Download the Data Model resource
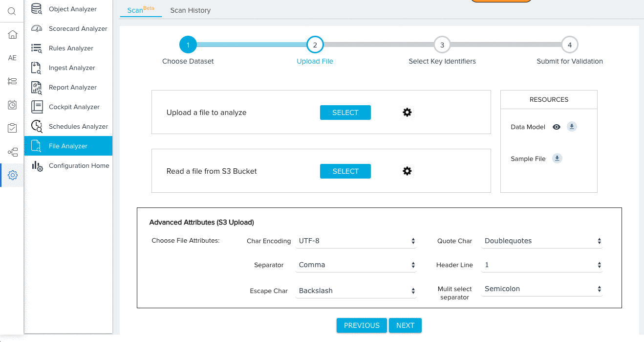Screen dimensions: 644x342 point(572,126)
